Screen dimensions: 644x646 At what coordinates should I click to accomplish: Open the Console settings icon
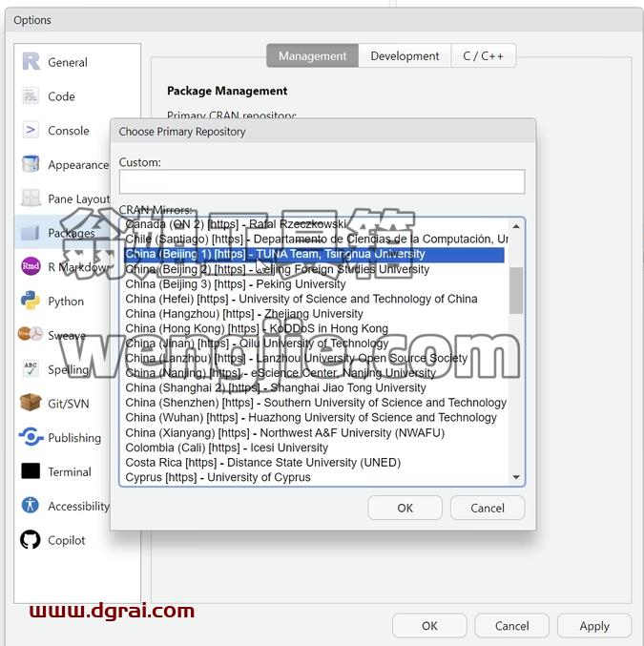pyautogui.click(x=31, y=130)
